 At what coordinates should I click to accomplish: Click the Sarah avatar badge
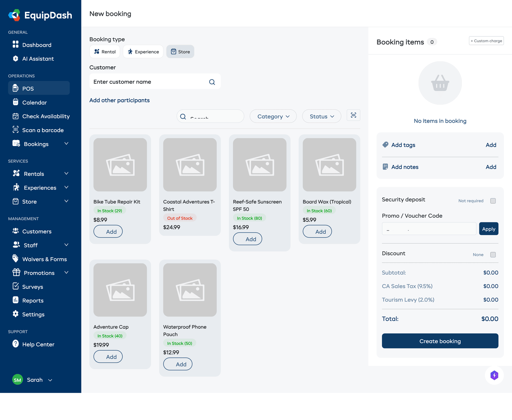coord(17,380)
